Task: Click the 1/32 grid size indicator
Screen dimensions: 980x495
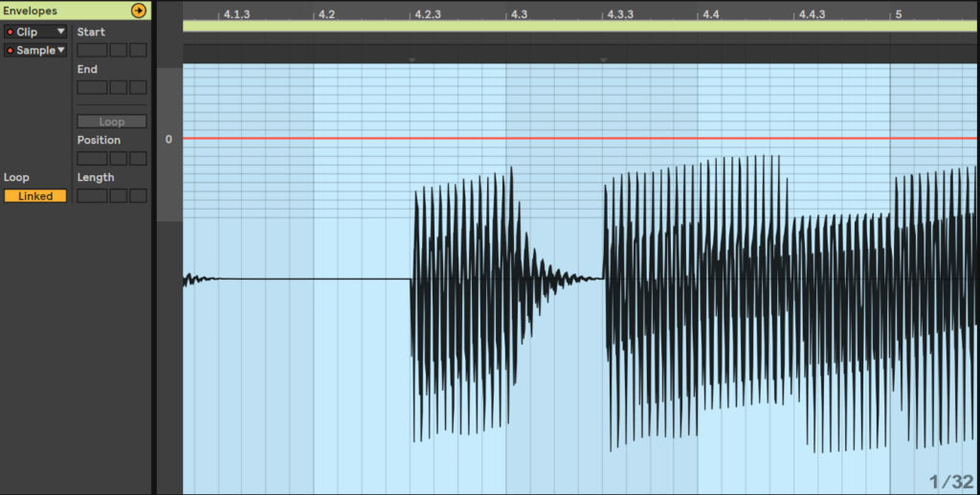Action: (949, 481)
